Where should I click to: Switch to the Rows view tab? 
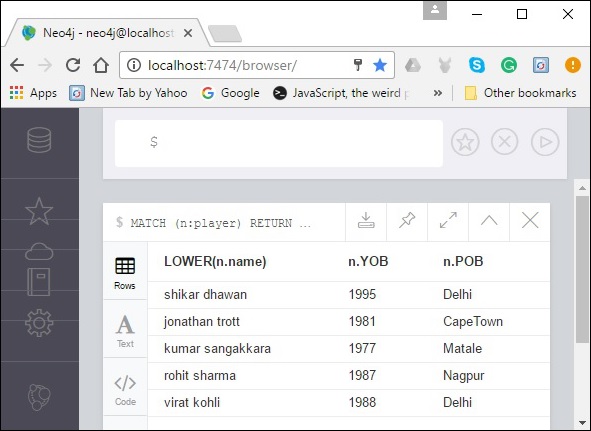125,273
